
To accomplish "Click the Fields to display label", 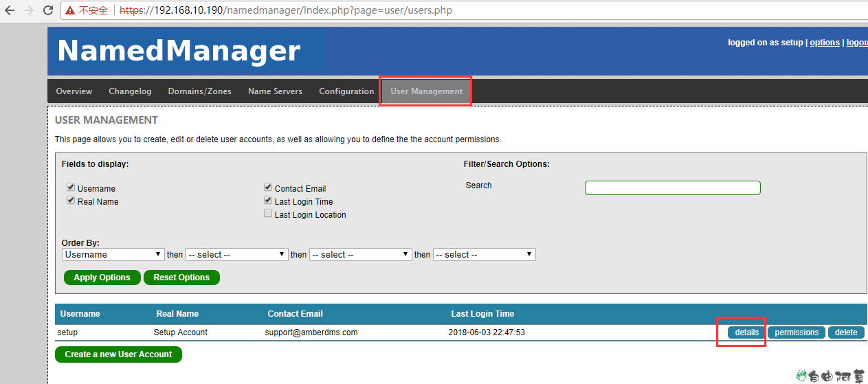I will click(95, 164).
